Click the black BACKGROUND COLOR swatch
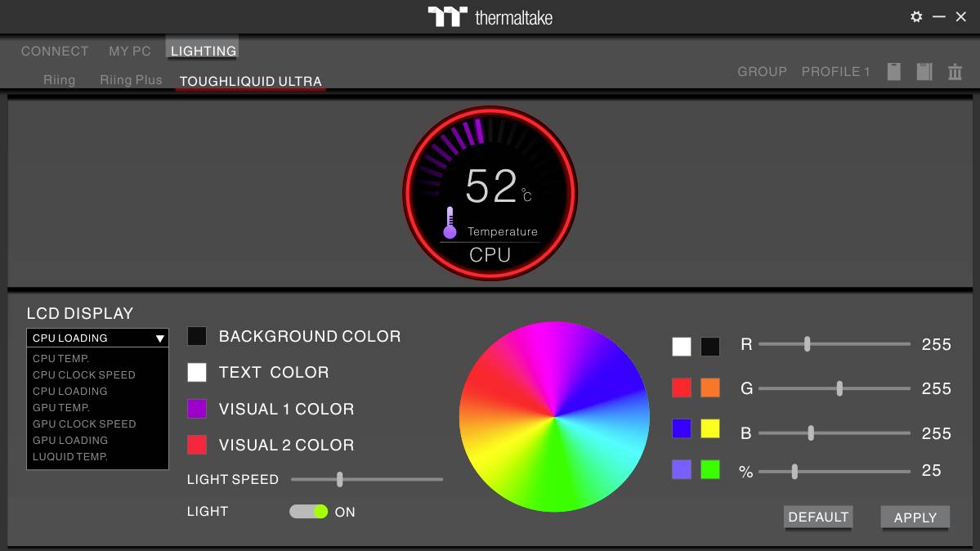The height and width of the screenshot is (551, 980). [x=196, y=336]
